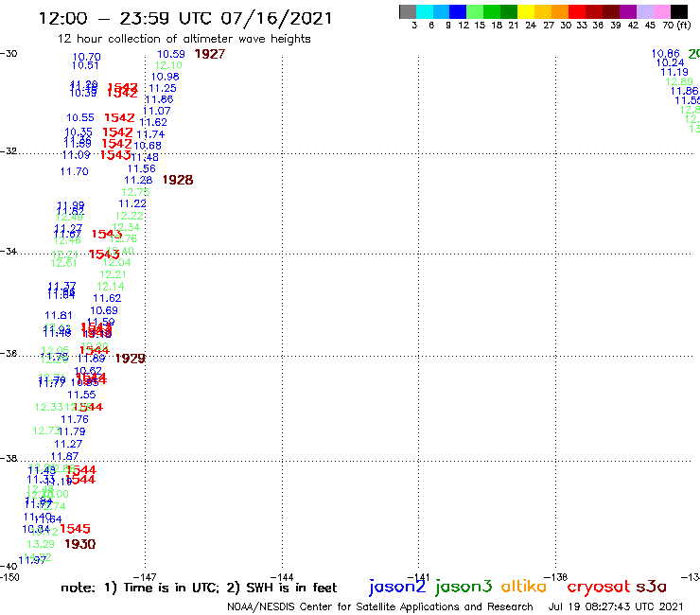Click the NOAA/NESDIS Center credit line

[x=380, y=607]
